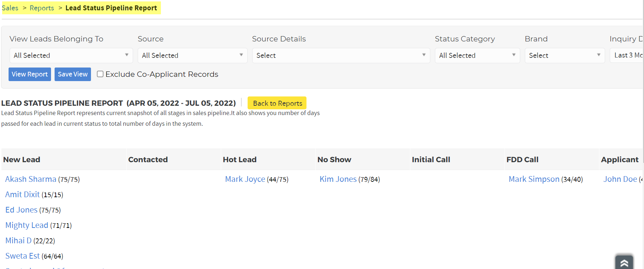Click the (79/84) count beside Kim Jones
This screenshot has height=269, width=644.
(369, 179)
